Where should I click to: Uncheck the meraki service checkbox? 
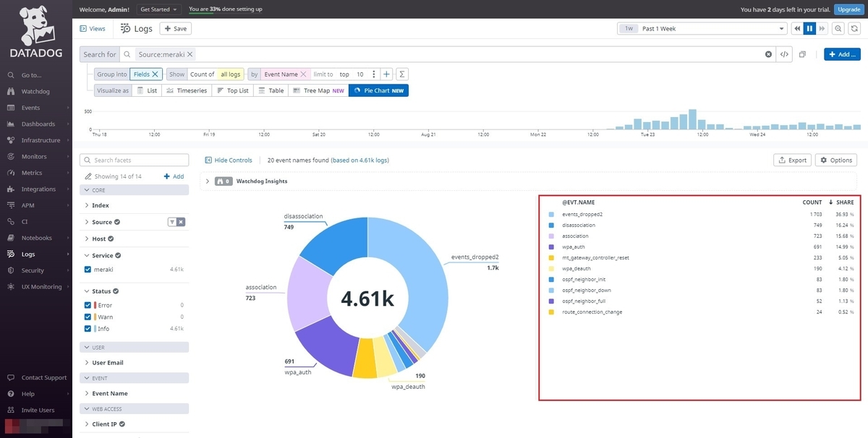pyautogui.click(x=88, y=269)
